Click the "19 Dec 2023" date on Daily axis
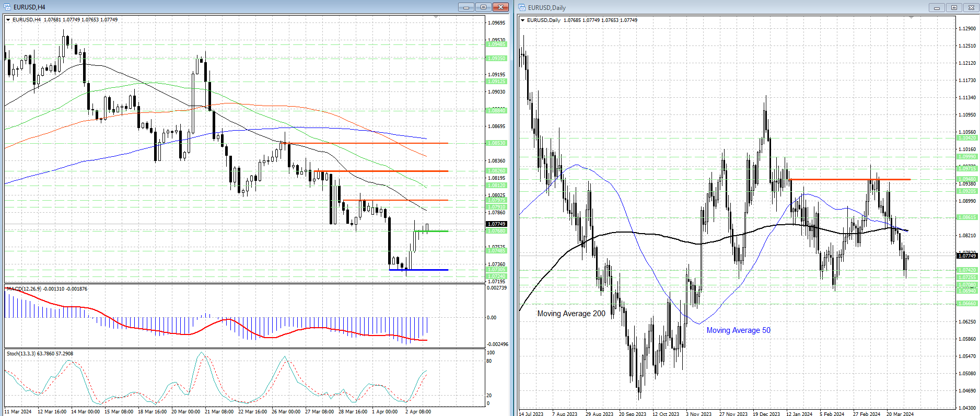 (x=766, y=414)
